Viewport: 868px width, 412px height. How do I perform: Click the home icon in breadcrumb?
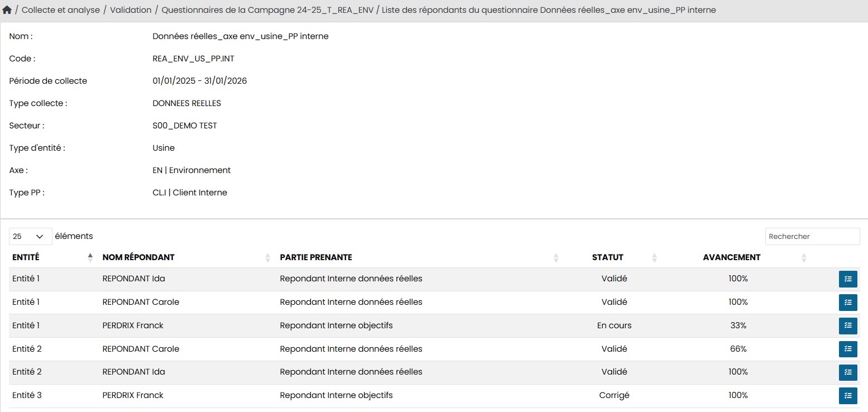click(7, 10)
